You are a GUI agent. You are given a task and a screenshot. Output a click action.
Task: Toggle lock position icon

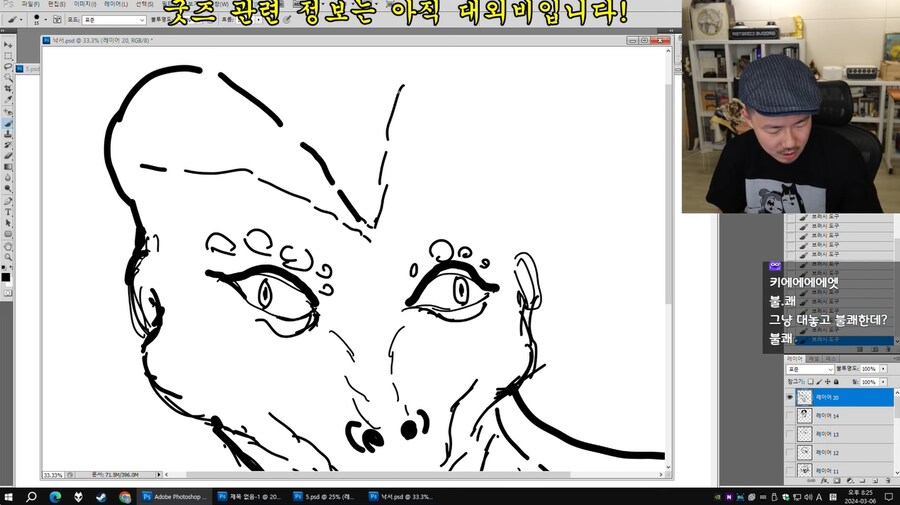[x=828, y=382]
